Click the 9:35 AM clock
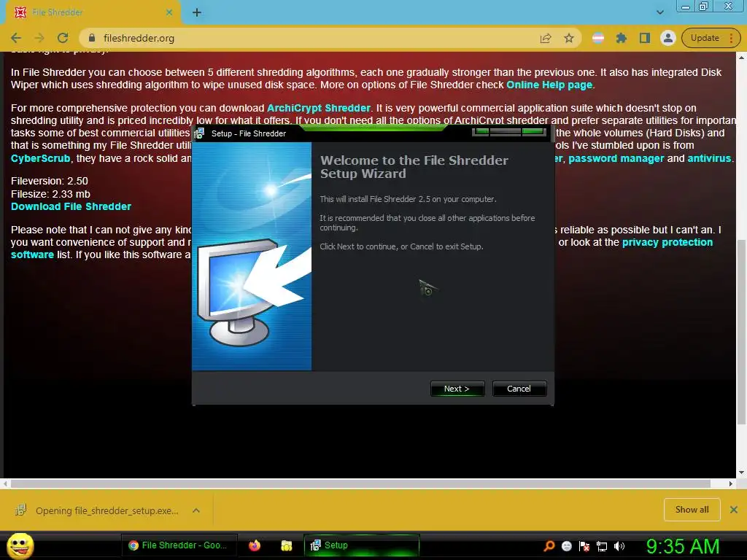 click(683, 546)
